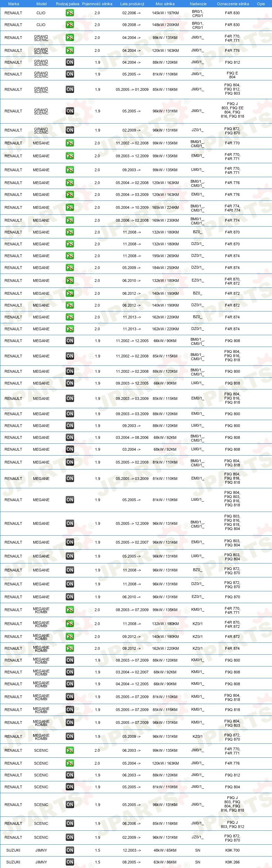This screenshot has height=868, width=272.
Task: Click ON icon in MEGANE 11.2002 -> 12.2005 row
Action: click(70, 341)
